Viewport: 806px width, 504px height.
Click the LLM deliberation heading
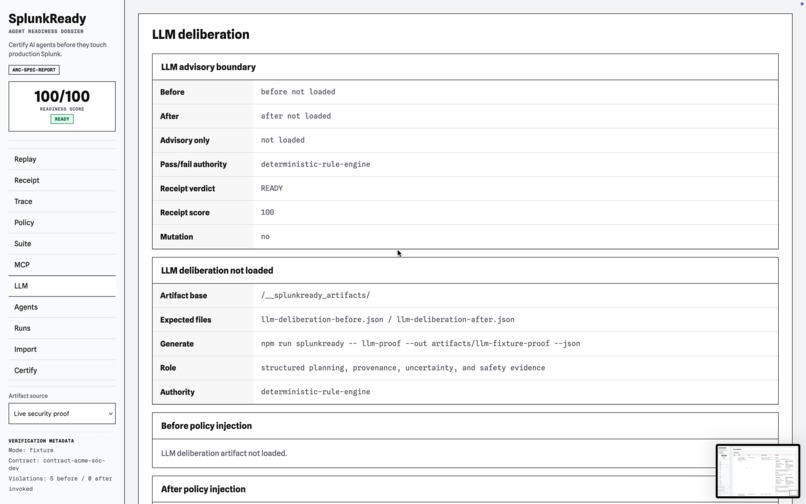click(x=200, y=34)
